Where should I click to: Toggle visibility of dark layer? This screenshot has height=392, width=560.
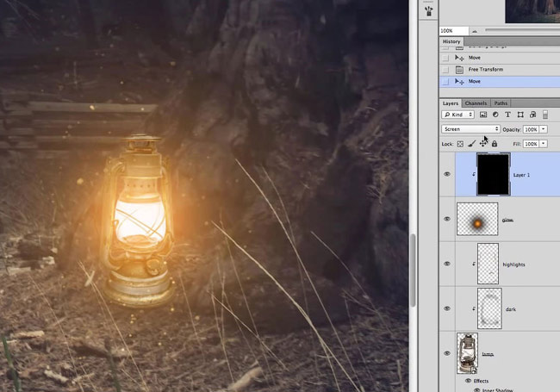447,308
